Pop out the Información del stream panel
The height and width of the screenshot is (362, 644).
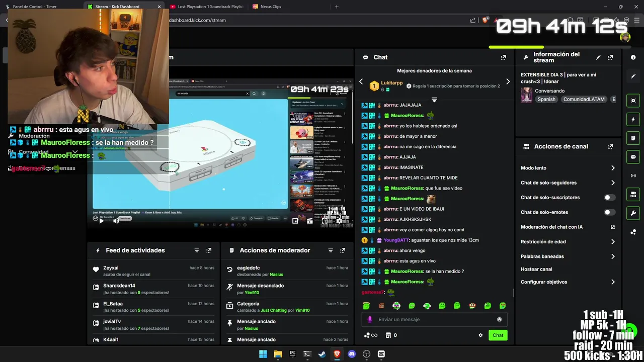pyautogui.click(x=610, y=57)
